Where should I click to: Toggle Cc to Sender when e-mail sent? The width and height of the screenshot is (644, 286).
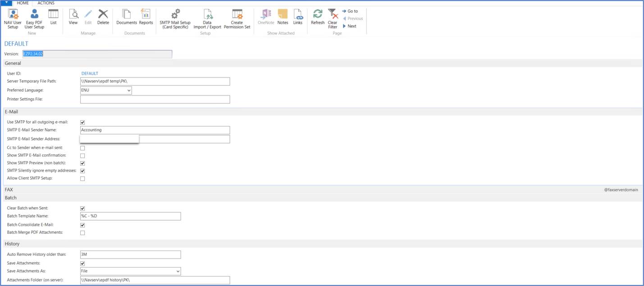tap(82, 148)
